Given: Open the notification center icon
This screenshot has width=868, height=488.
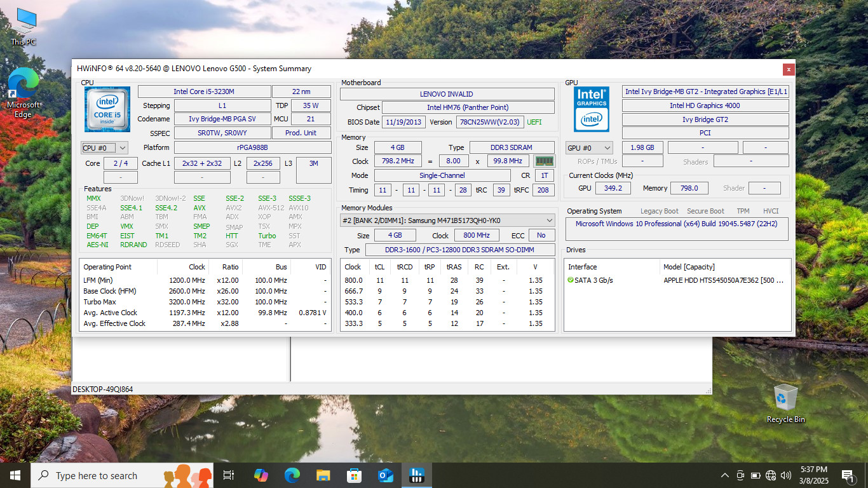Looking at the screenshot, I should pos(848,475).
